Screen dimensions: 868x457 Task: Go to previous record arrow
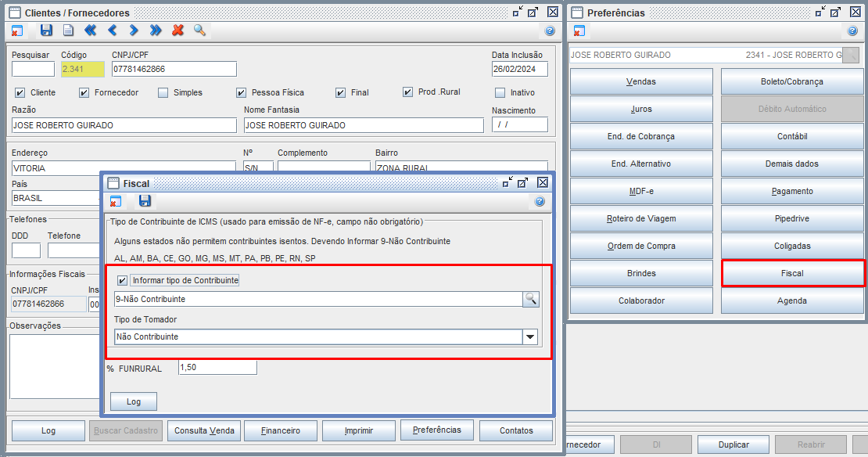click(113, 31)
